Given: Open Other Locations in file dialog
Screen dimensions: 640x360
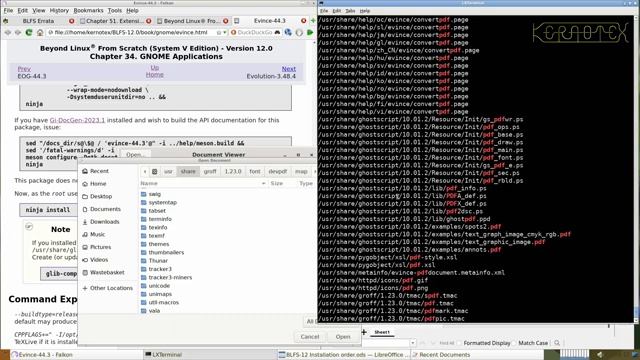Looking at the screenshot, I should [x=111, y=288].
